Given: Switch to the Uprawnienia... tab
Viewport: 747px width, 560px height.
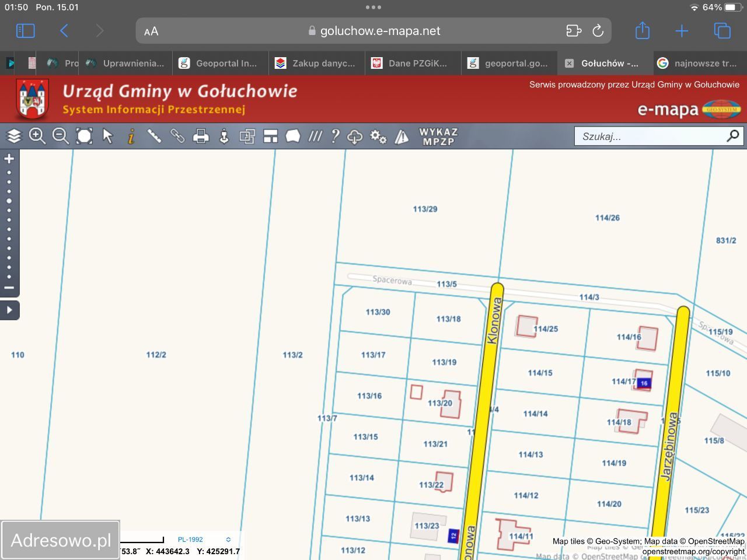Looking at the screenshot, I should 125,63.
